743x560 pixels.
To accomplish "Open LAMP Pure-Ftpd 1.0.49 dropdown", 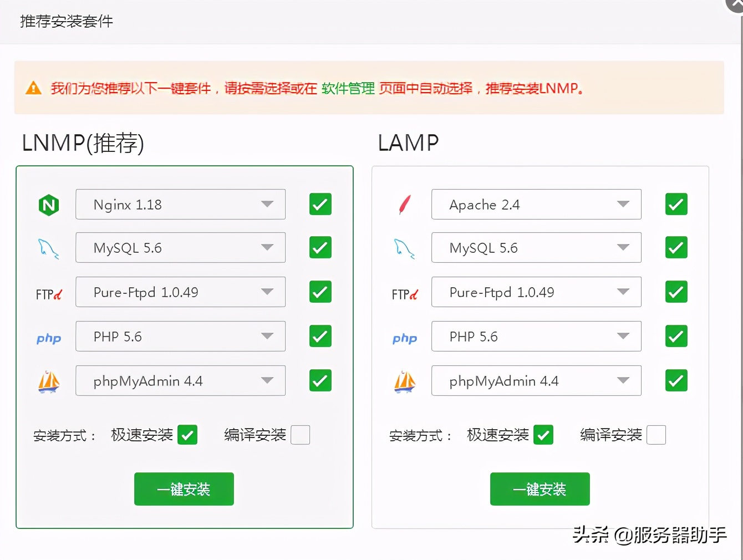I will 537,292.
